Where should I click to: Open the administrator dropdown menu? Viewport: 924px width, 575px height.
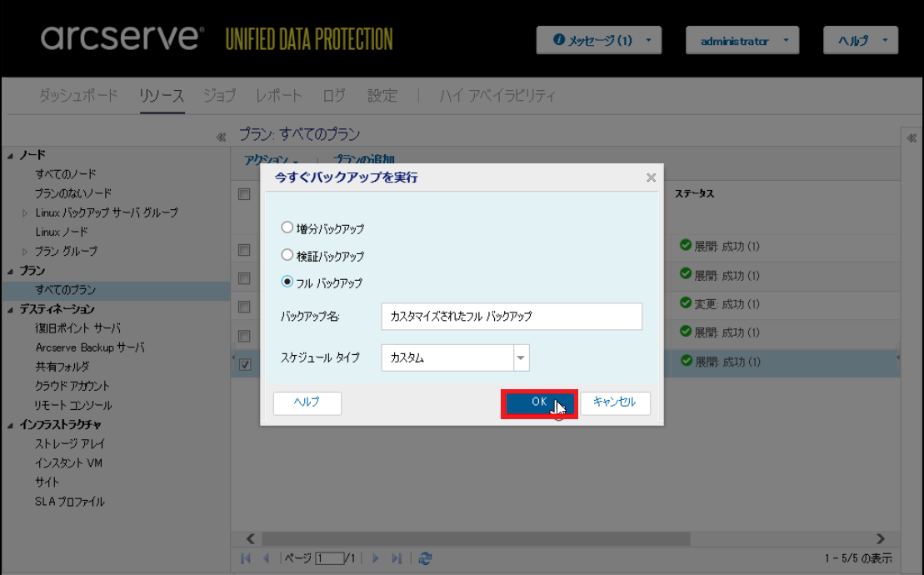742,40
